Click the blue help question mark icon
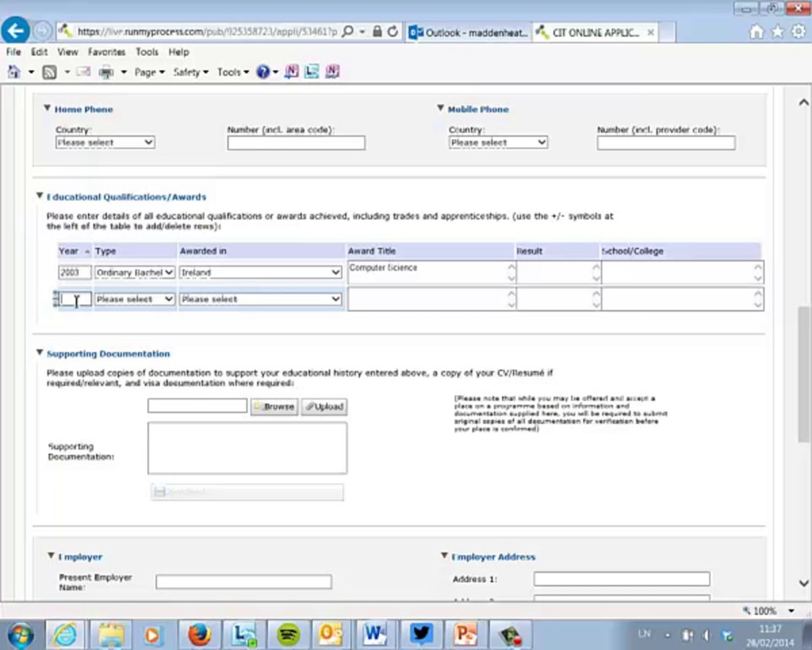 pyautogui.click(x=263, y=71)
